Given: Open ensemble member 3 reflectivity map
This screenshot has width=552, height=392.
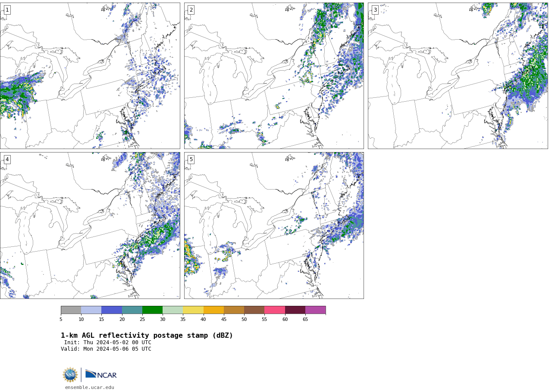Looking at the screenshot, I should 458,76.
